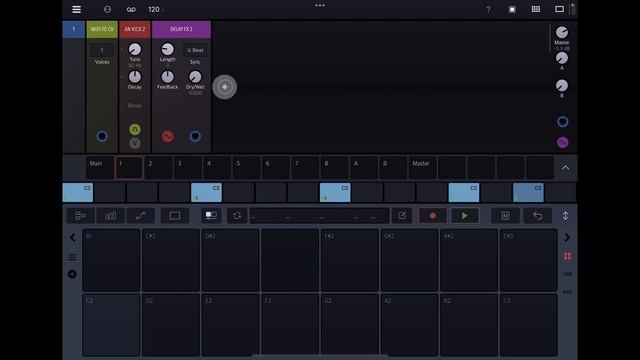Click the gray velocity jack on AN KICK 2
The height and width of the screenshot is (360, 640).
(135, 143)
